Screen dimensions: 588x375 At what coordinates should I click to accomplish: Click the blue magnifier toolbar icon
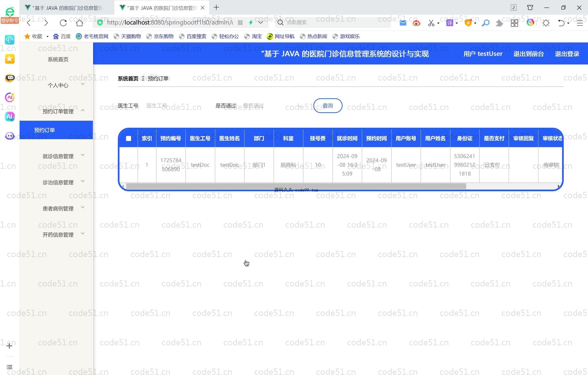point(485,23)
